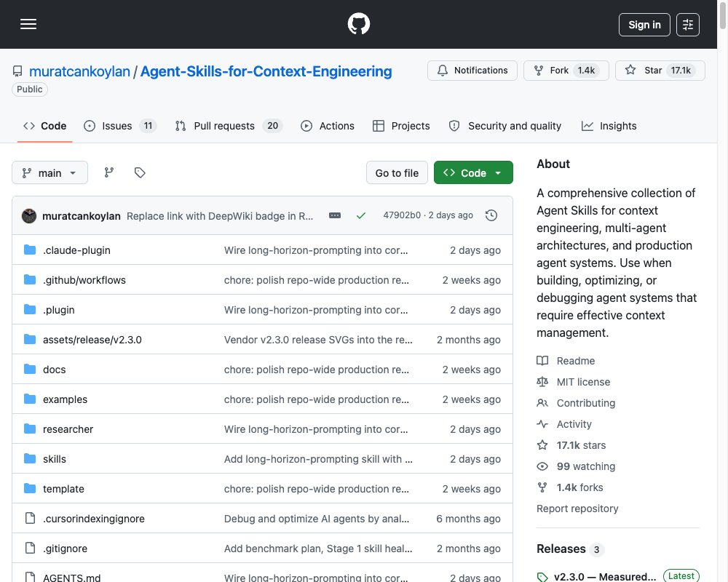
Task: Expand commit message details ellipsis
Action: click(335, 215)
